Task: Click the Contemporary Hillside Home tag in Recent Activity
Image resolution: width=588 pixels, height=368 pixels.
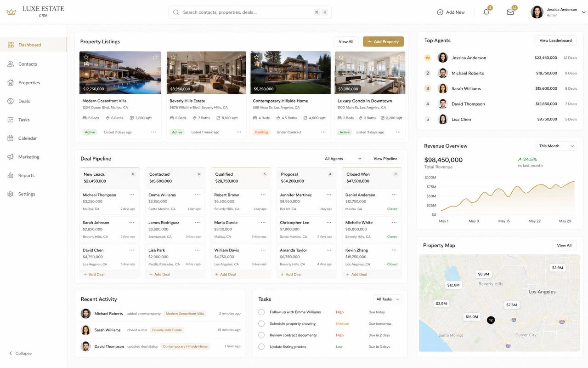Action: pyautogui.click(x=185, y=346)
